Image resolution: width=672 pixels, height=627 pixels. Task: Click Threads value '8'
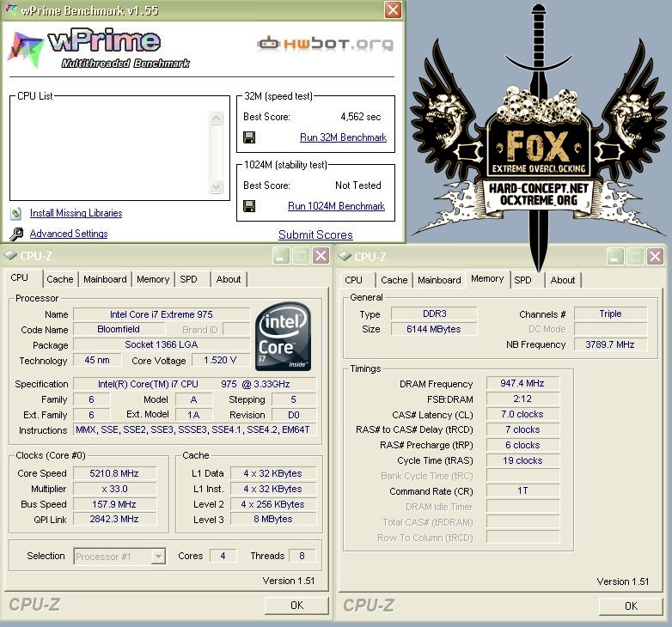pos(302,556)
